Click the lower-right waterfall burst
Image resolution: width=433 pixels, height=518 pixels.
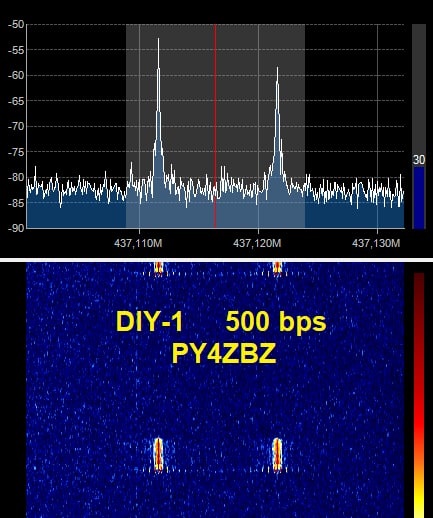[277, 455]
